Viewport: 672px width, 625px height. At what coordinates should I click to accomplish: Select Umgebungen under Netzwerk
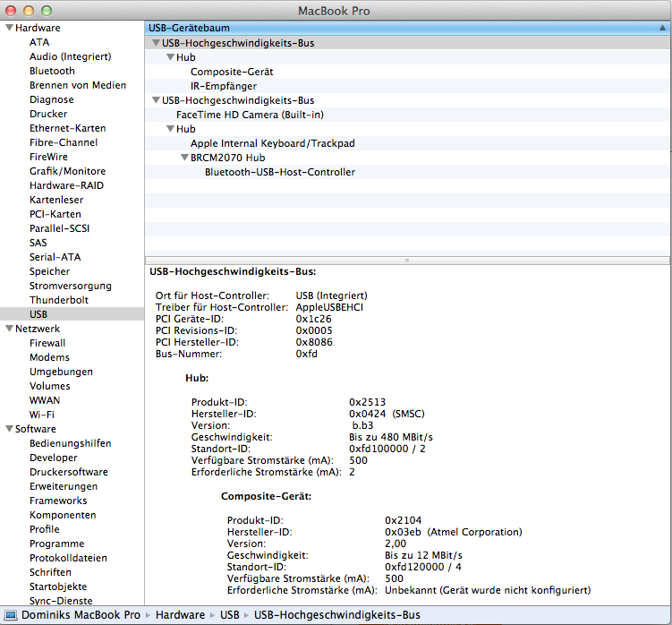(61, 372)
